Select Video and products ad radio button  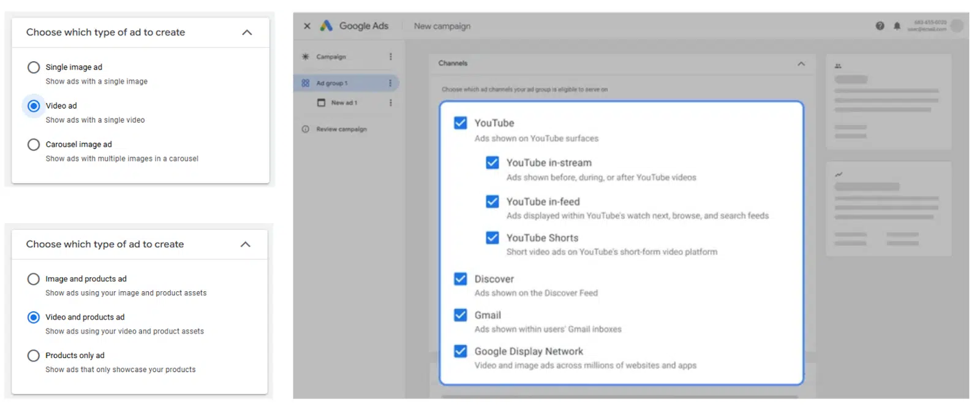[x=34, y=317]
